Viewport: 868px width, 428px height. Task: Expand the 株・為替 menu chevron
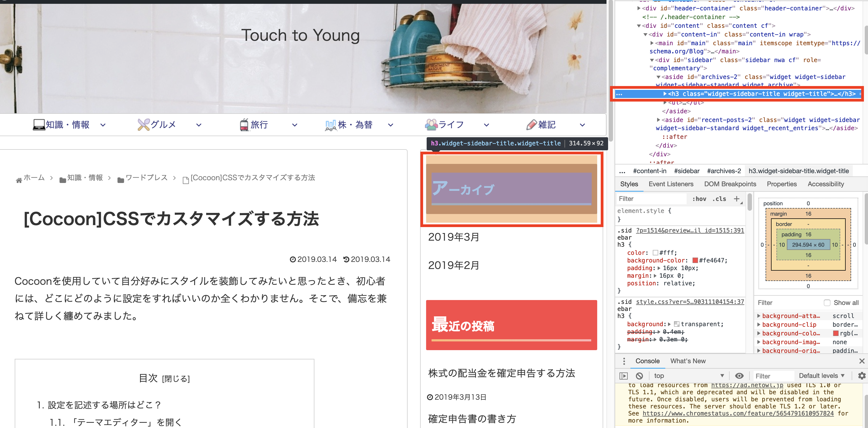390,125
